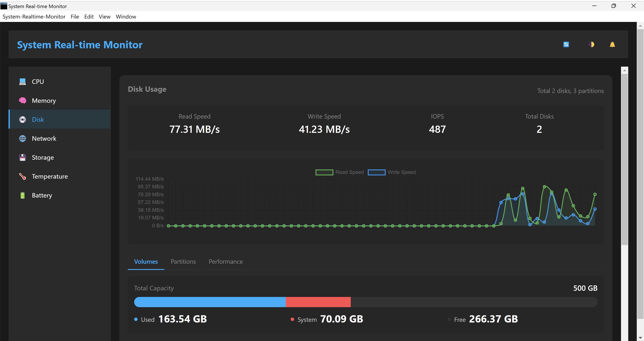Open the Performance tab
644x341 pixels.
226,261
